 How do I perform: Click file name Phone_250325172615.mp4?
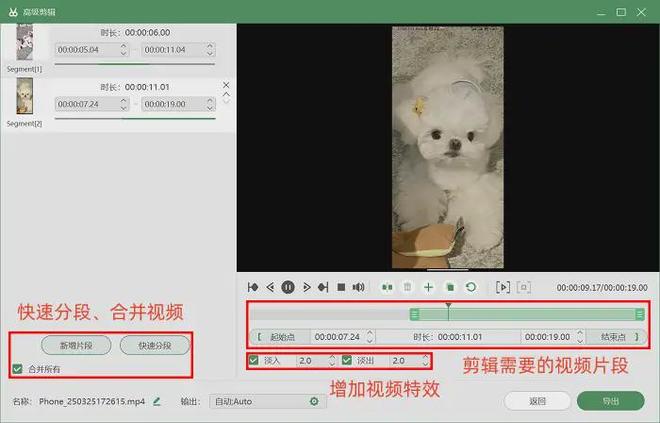pos(92,401)
